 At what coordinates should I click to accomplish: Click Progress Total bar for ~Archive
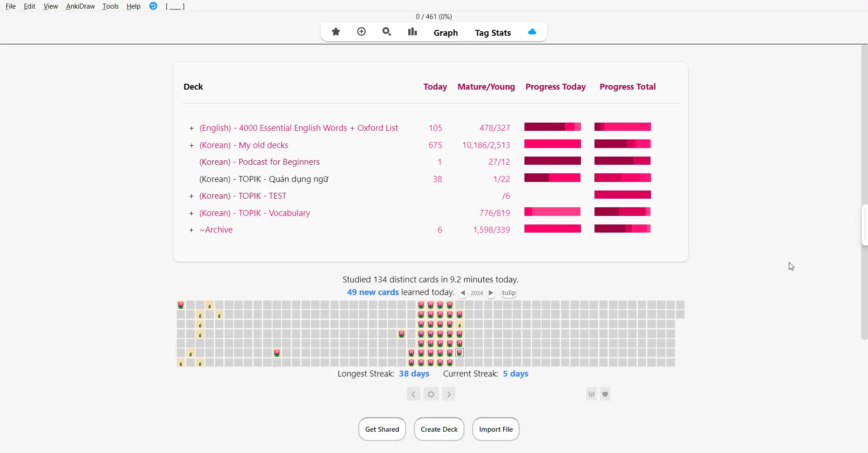tap(623, 229)
